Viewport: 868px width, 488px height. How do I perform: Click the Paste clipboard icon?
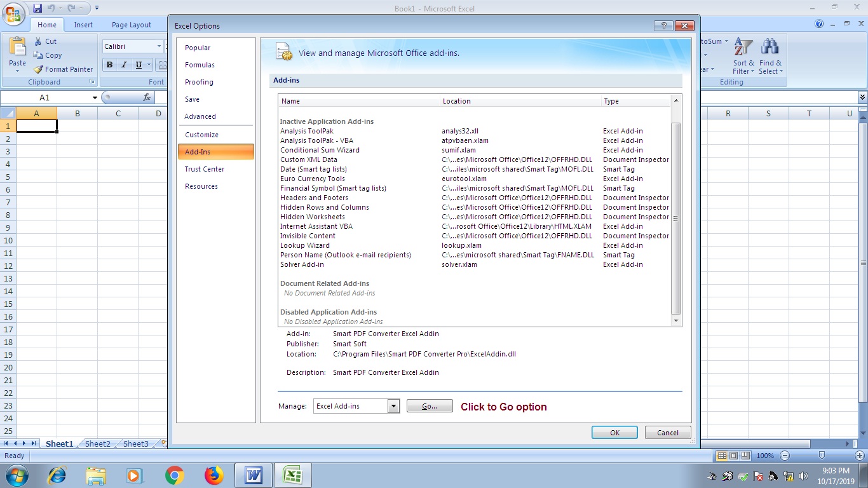tap(18, 46)
